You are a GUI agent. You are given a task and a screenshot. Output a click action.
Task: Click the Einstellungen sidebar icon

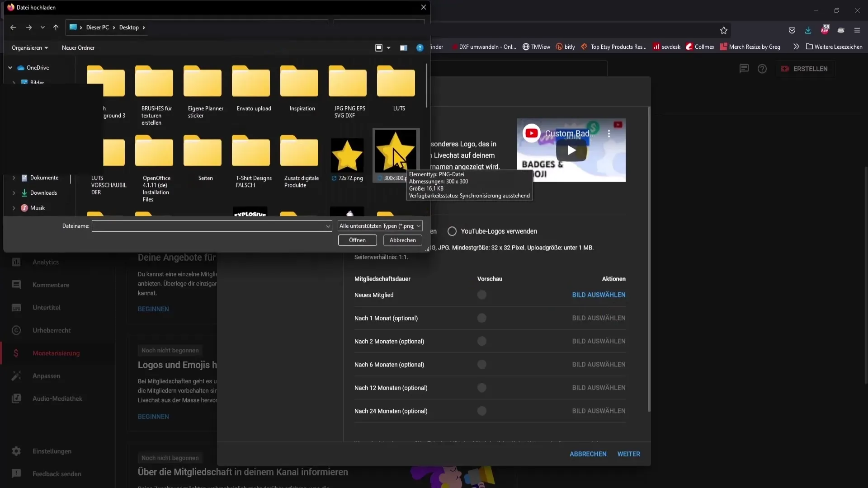(x=15, y=450)
